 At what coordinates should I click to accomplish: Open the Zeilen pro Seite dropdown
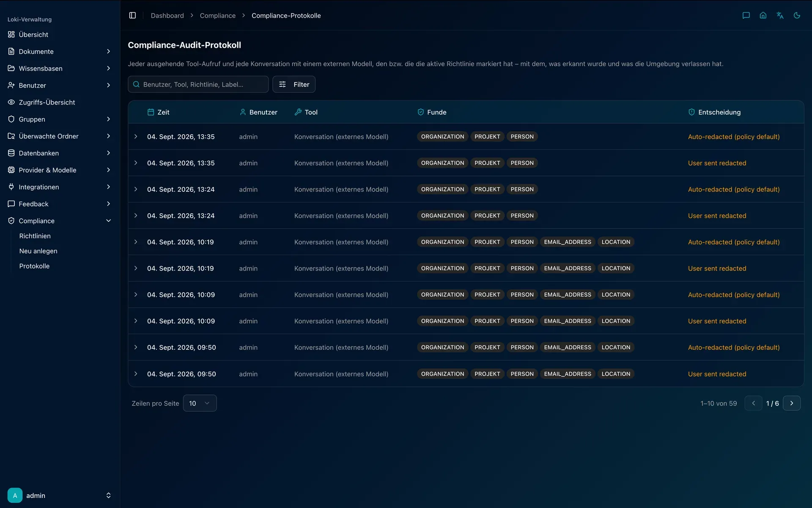click(200, 403)
